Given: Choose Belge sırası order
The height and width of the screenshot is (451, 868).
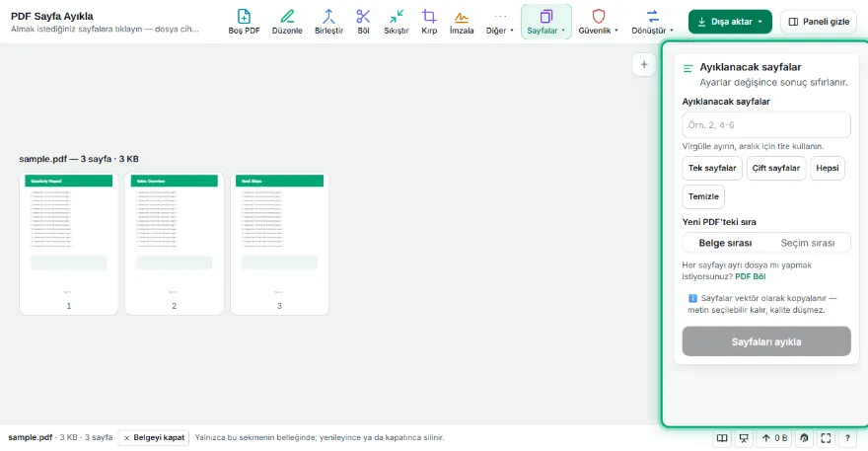Looking at the screenshot, I should (725, 243).
